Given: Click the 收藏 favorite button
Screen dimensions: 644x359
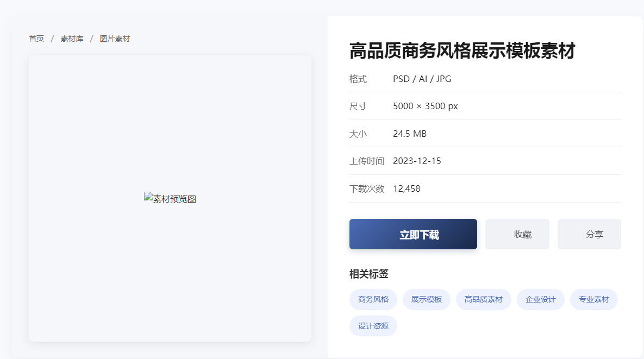Looking at the screenshot, I should (x=517, y=234).
